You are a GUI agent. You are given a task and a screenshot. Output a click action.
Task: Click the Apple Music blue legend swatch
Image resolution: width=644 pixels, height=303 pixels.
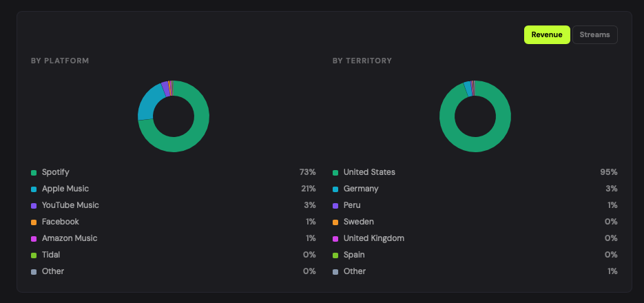click(34, 189)
